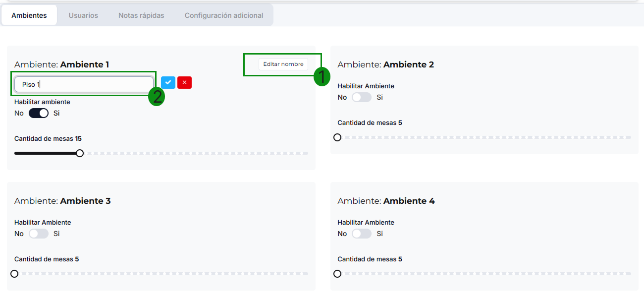Click the Ambiente 2 table count slider handle
This screenshot has height=304, width=644.
pos(337,137)
